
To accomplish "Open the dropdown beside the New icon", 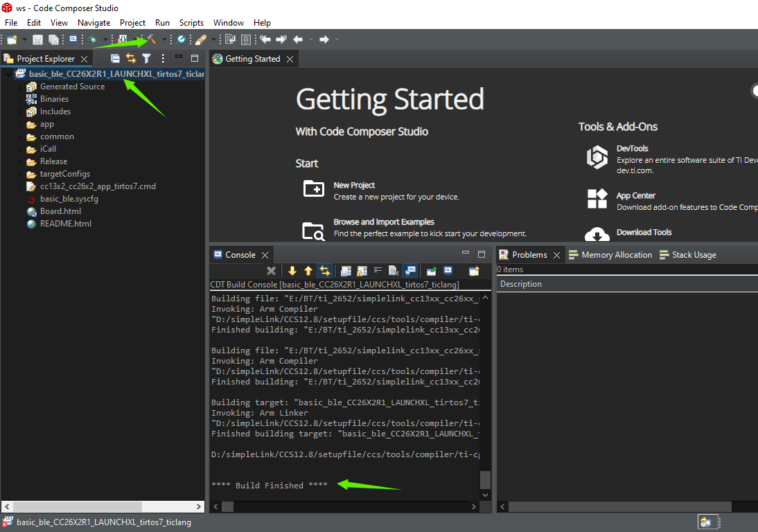I will (24, 39).
